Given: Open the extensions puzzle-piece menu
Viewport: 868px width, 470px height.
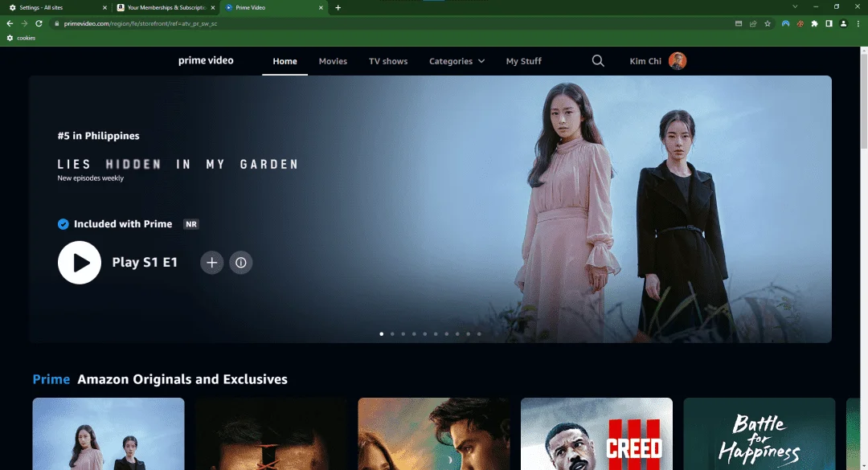Looking at the screenshot, I should (814, 24).
